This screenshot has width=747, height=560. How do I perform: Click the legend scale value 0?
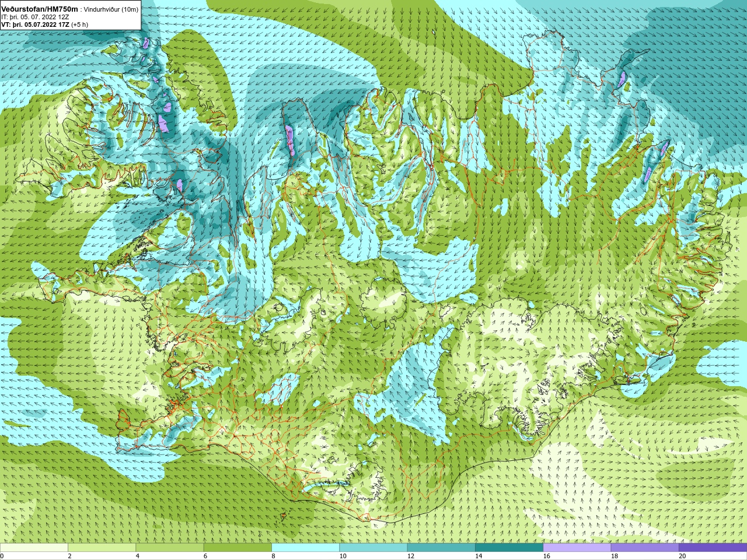2,556
